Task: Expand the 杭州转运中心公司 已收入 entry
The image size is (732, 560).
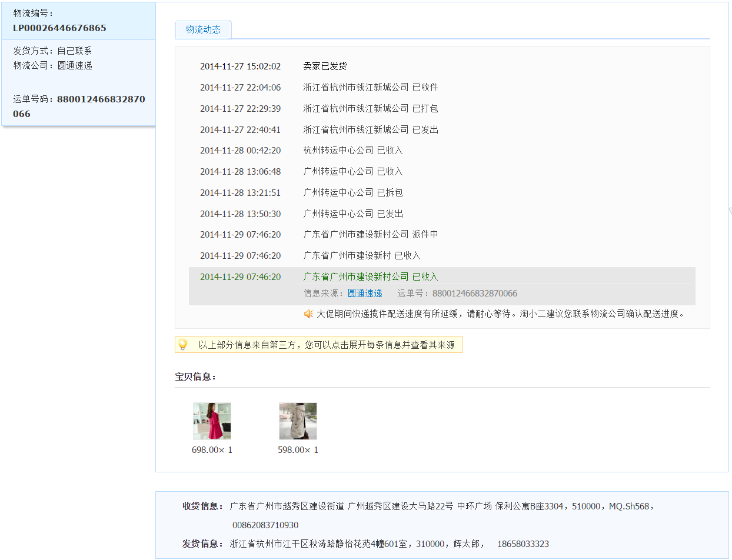Action: click(352, 151)
